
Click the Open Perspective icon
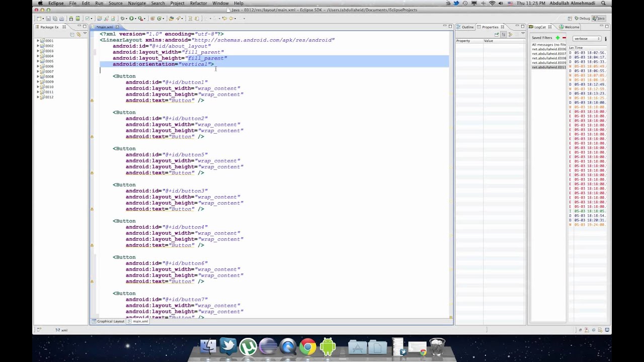[x=570, y=19]
